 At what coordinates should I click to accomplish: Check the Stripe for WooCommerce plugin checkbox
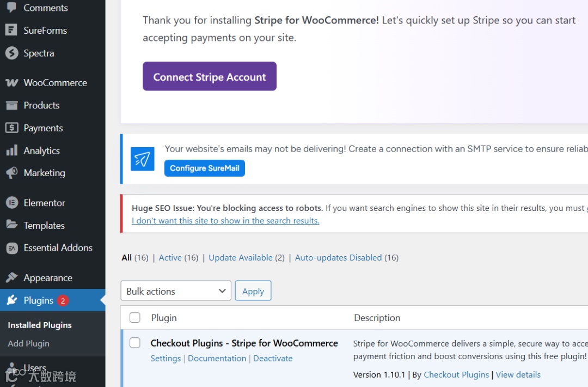pyautogui.click(x=134, y=343)
